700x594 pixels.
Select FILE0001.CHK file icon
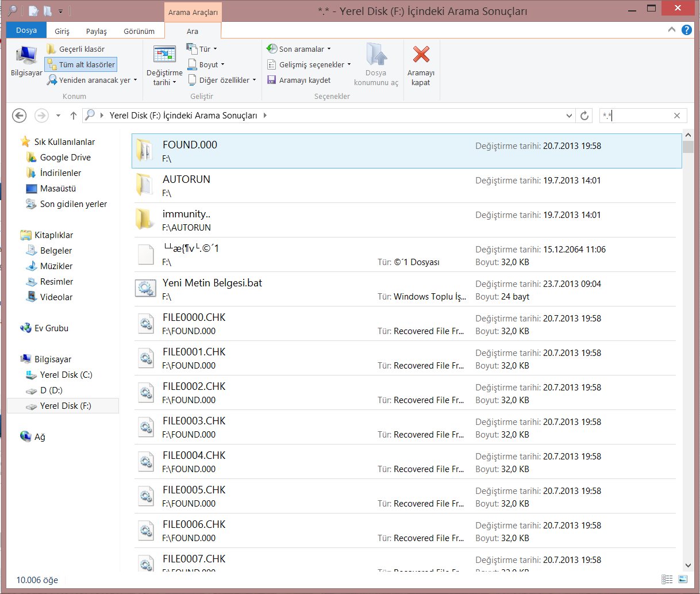click(x=146, y=358)
